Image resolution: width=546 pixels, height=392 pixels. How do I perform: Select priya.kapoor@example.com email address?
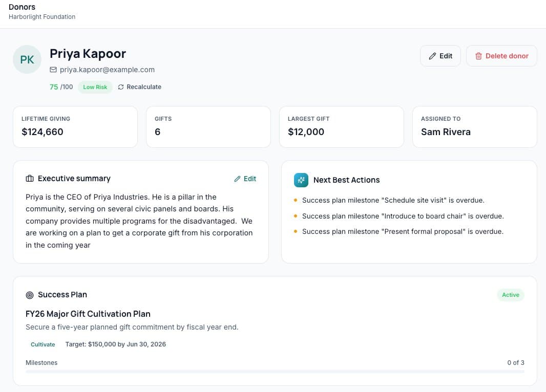click(107, 70)
